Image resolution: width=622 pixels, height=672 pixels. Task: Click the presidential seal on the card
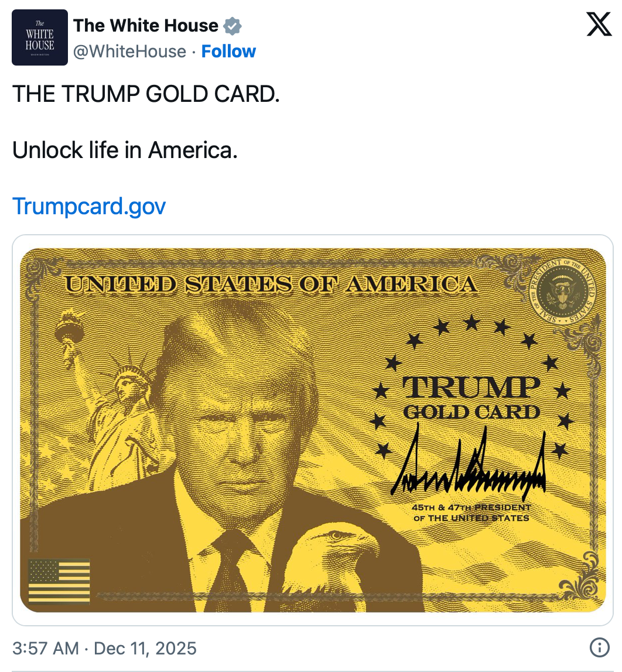click(562, 291)
